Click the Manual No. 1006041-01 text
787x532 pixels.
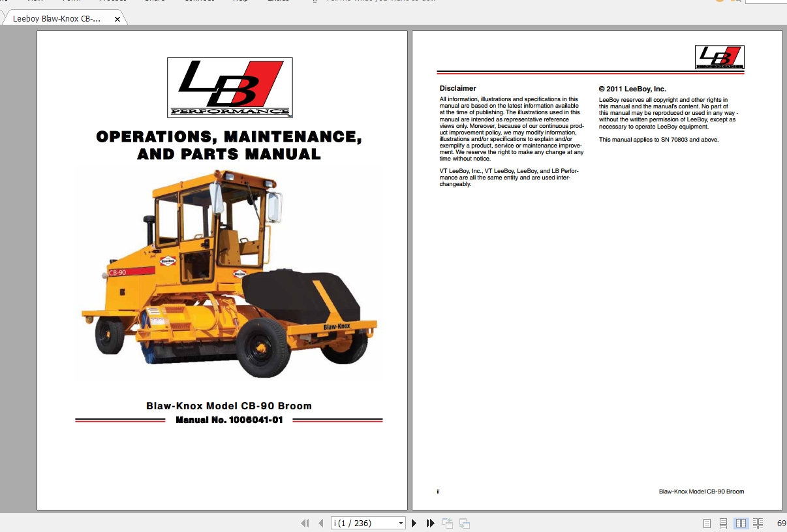click(x=229, y=420)
